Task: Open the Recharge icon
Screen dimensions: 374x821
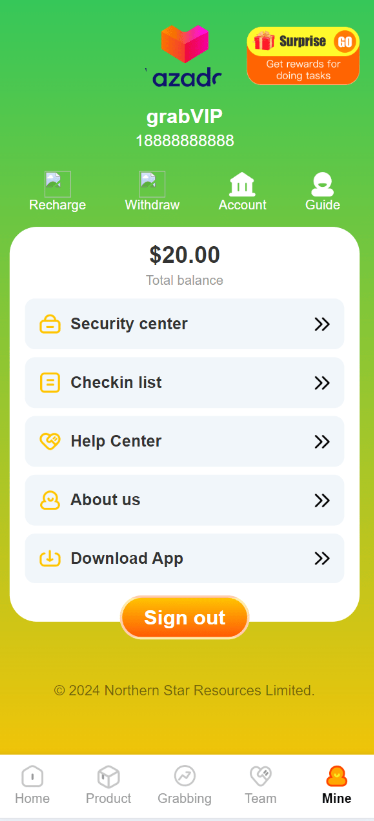Action: tap(58, 184)
